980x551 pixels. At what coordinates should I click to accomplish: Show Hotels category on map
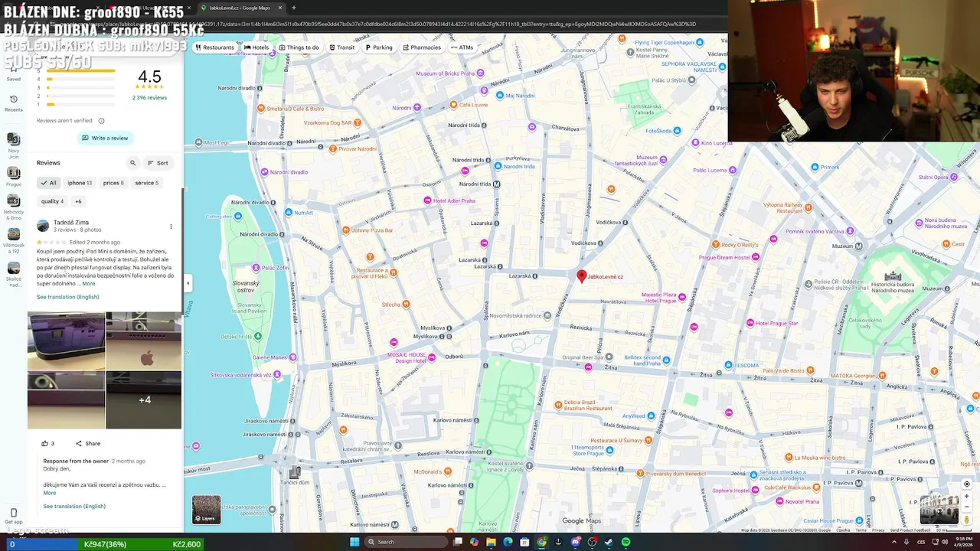pos(256,47)
